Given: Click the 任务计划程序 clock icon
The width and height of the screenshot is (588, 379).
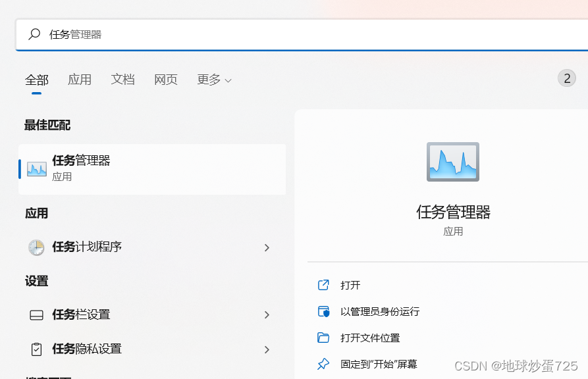Looking at the screenshot, I should click(35, 247).
